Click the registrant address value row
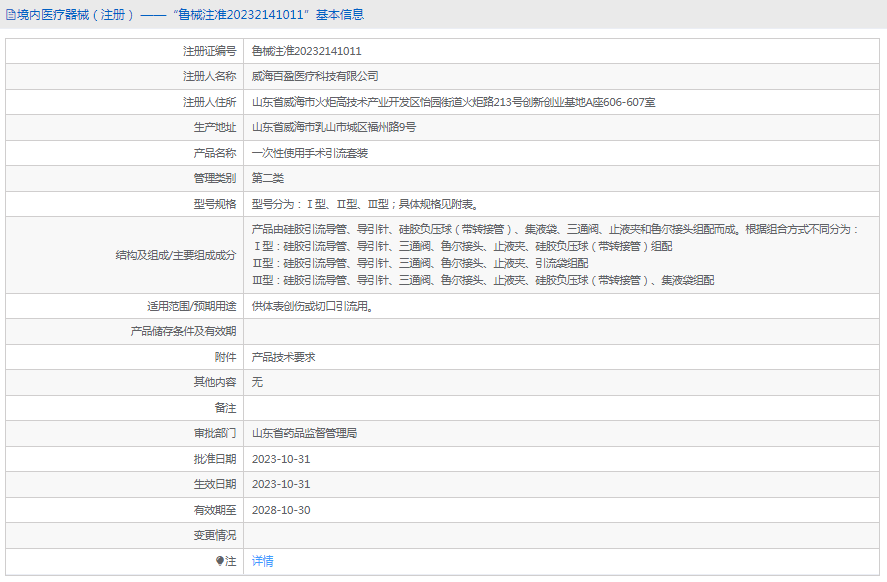Screen dimensions: 887x582 click(453, 102)
